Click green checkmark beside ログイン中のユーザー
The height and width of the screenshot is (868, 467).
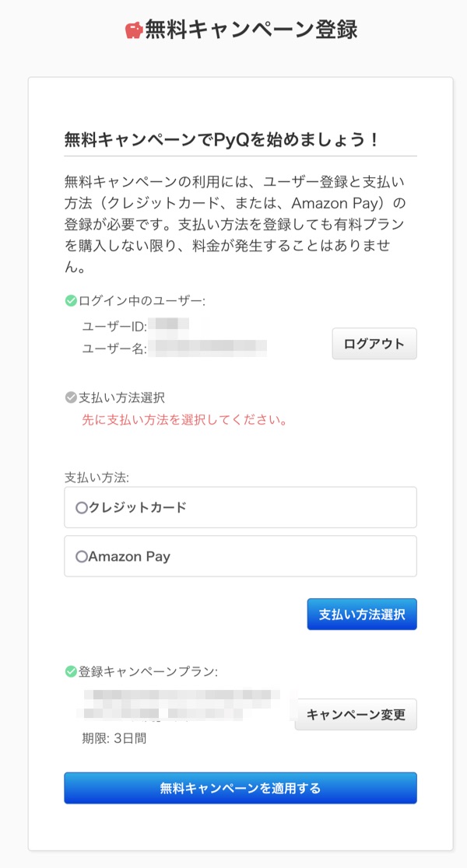pos(70,301)
